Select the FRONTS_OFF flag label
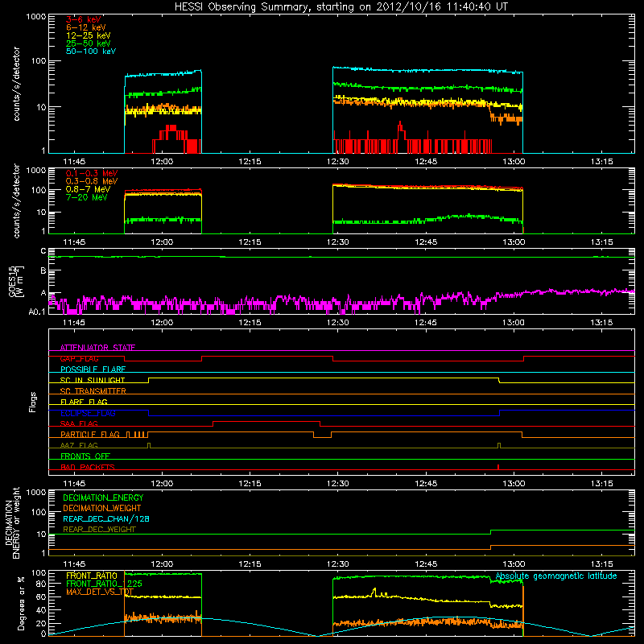Image resolution: width=644 pixels, height=644 pixels. (x=85, y=456)
